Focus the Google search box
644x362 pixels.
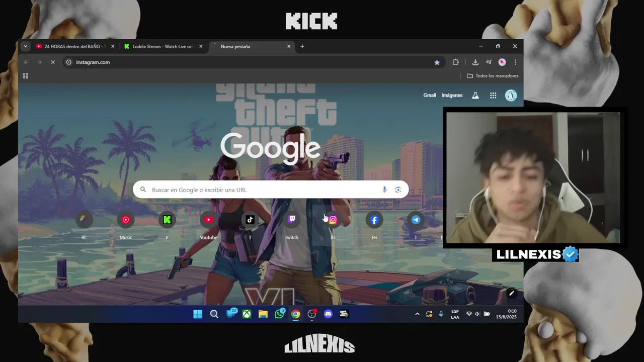(x=271, y=190)
